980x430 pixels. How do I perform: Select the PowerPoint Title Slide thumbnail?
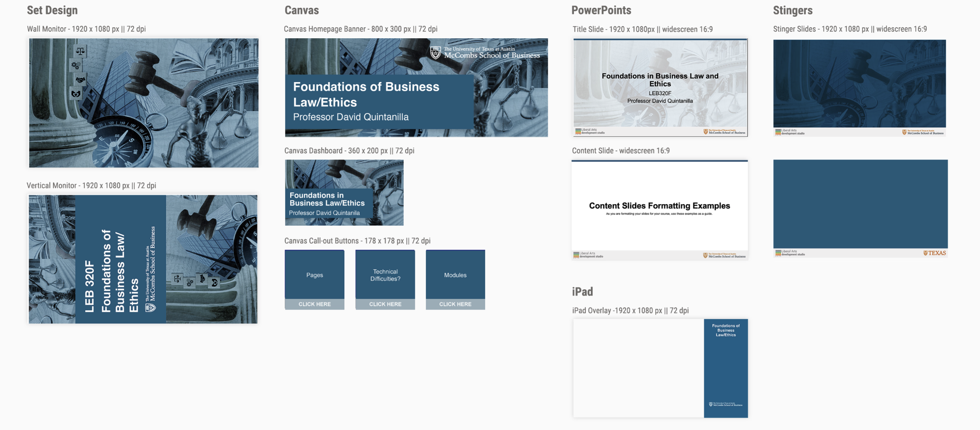(660, 87)
